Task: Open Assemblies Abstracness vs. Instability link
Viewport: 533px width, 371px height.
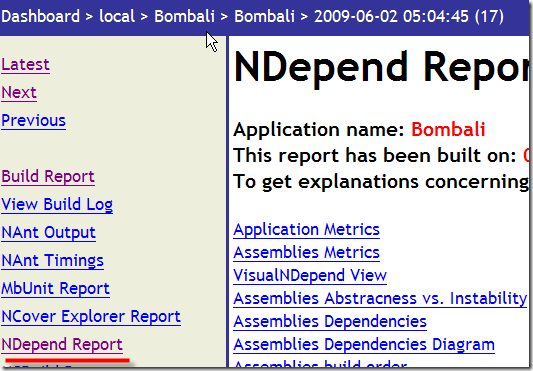Action: (x=380, y=299)
